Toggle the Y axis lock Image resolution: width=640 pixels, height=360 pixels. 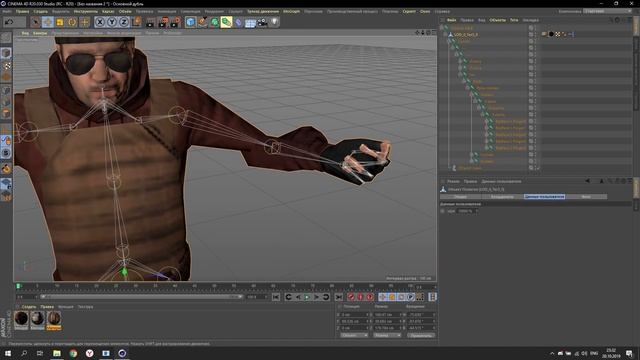[112, 22]
